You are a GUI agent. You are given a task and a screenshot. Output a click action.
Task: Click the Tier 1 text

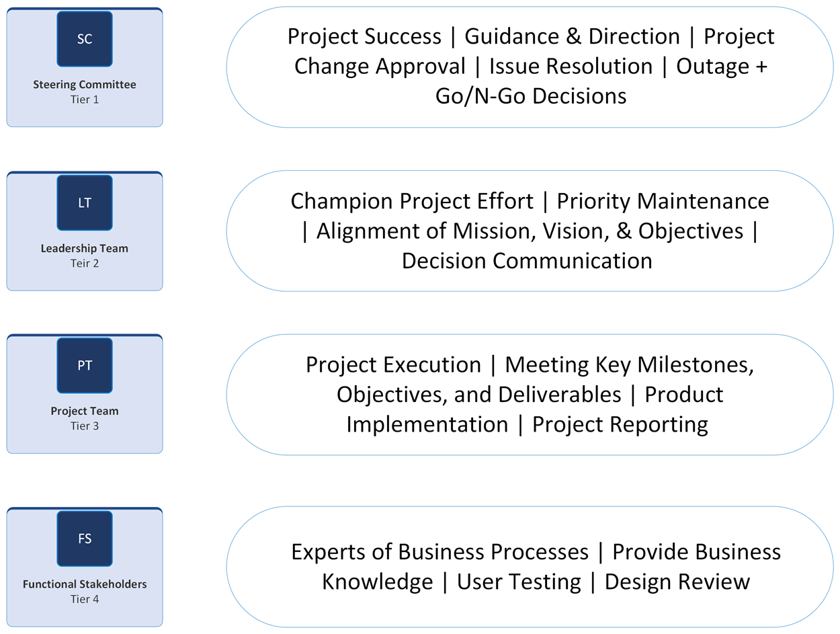(x=85, y=100)
